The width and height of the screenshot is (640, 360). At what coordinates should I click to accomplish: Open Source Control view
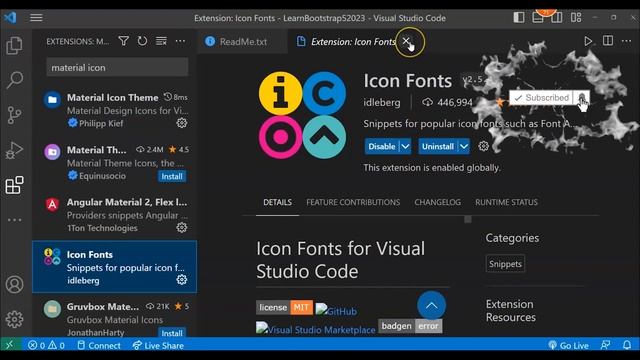(14, 115)
